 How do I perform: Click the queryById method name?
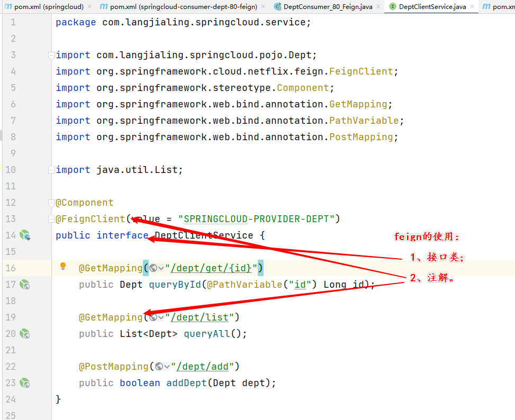tap(175, 285)
